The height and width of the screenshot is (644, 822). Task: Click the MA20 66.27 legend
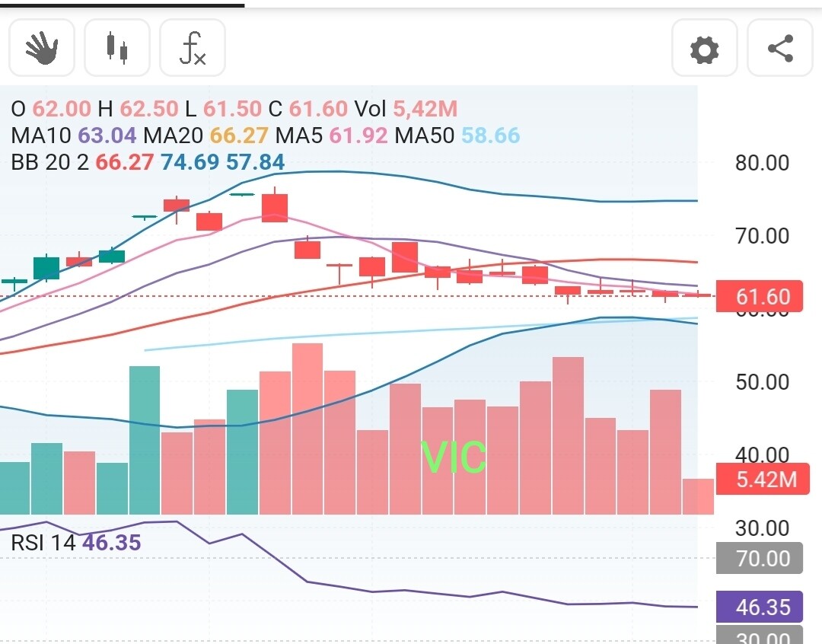(x=206, y=135)
